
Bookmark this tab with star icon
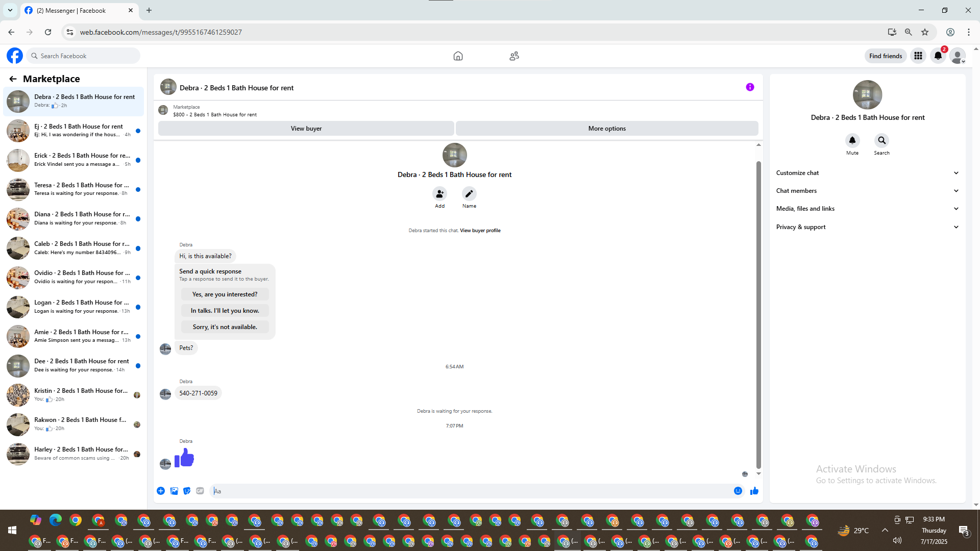pos(925,32)
